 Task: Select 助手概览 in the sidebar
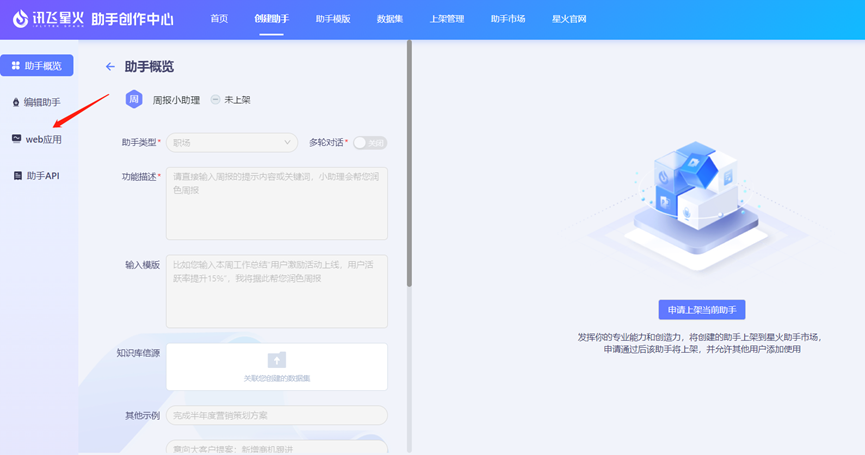[37, 66]
